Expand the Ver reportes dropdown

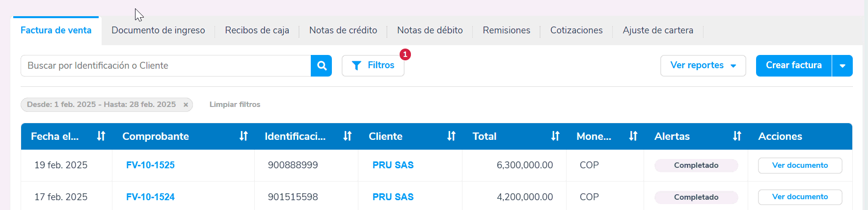coord(703,66)
